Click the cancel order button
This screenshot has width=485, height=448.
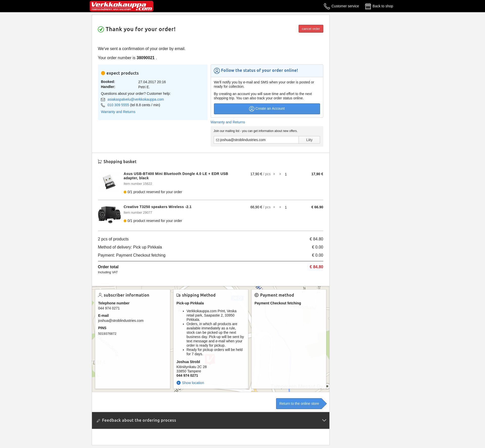(x=311, y=29)
